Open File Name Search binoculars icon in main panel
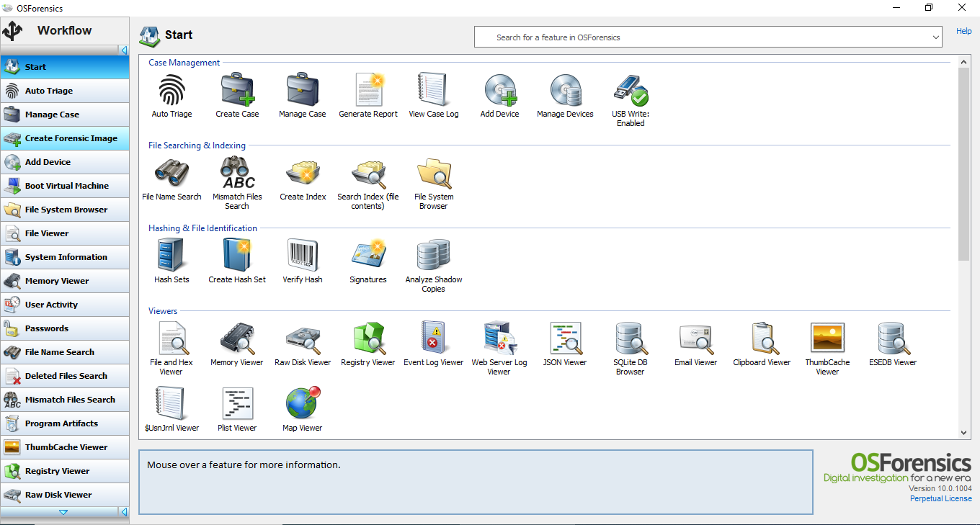The height and width of the screenshot is (525, 980). (x=171, y=174)
